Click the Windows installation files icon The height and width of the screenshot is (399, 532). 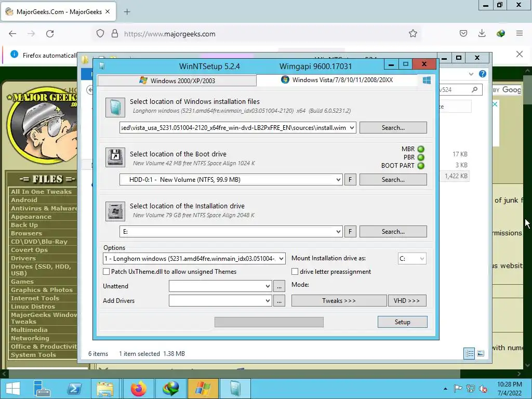point(115,108)
